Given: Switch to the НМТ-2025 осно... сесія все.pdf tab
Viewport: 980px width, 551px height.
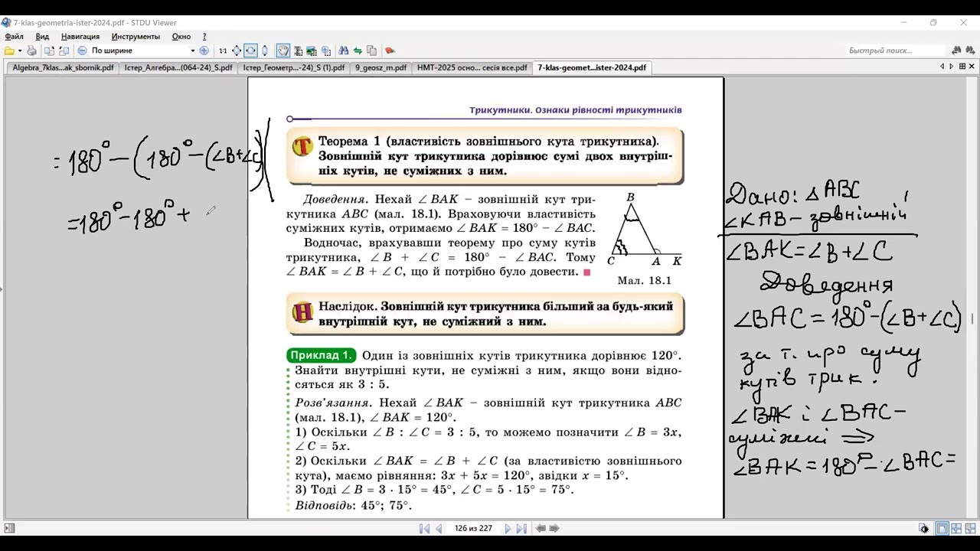Looking at the screenshot, I should [472, 67].
